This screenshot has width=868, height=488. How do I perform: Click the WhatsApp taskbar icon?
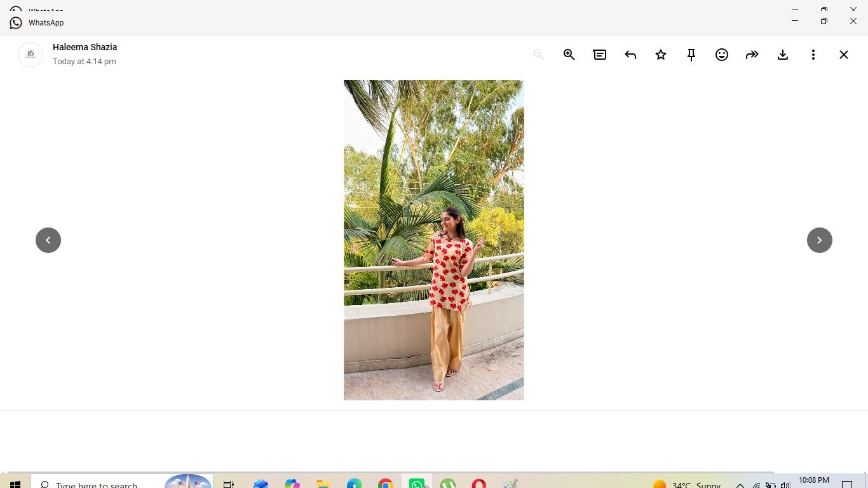[x=417, y=484]
